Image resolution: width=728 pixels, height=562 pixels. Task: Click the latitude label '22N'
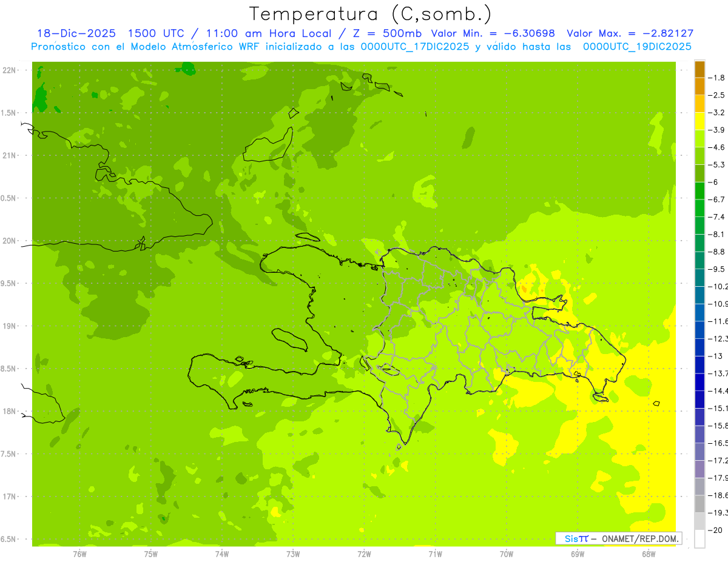[8, 70]
